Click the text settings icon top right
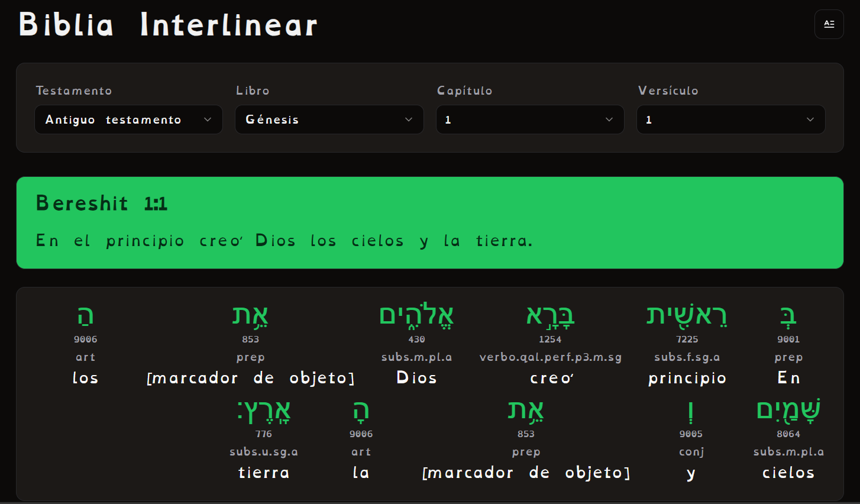Screen dimensions: 860x504 [x=829, y=24]
